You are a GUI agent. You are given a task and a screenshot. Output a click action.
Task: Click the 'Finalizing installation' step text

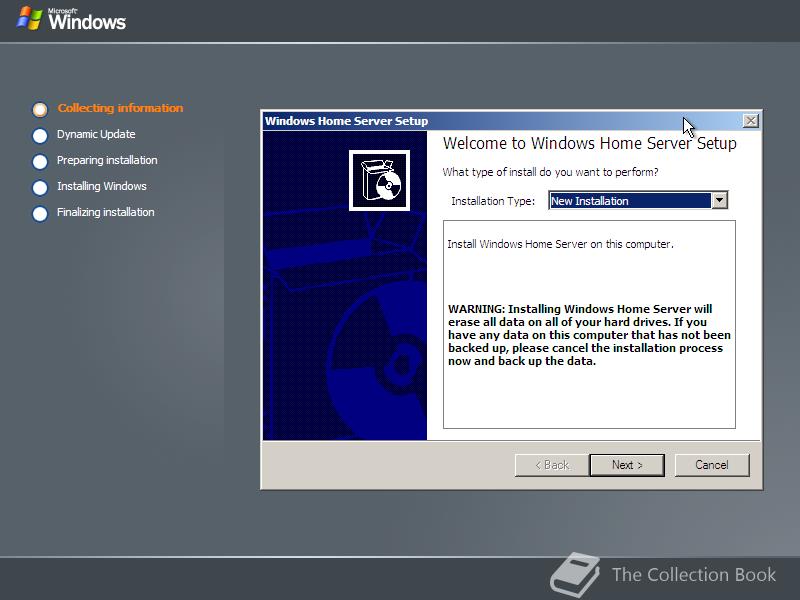[106, 212]
